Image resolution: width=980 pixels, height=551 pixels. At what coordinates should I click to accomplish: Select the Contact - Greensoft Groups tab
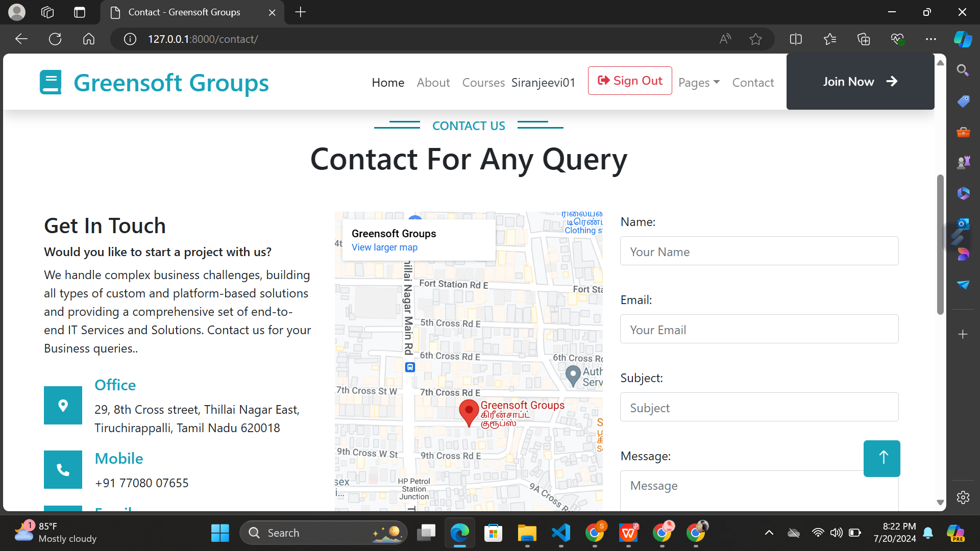pos(192,12)
